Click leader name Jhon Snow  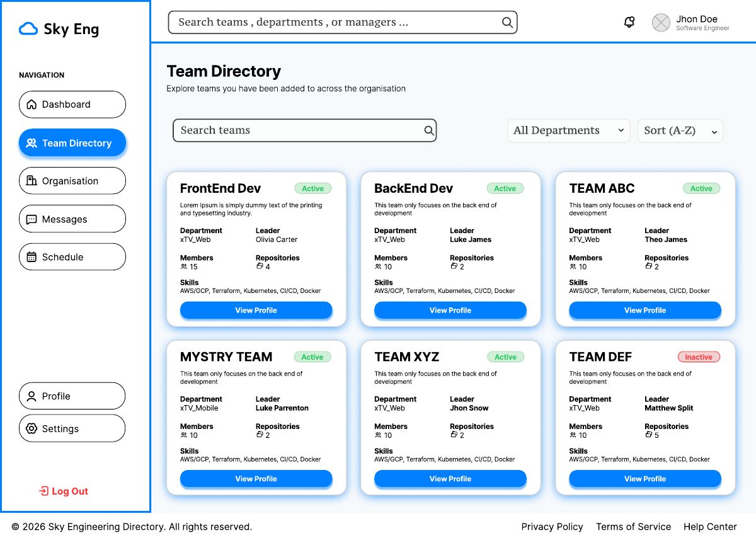(x=469, y=408)
